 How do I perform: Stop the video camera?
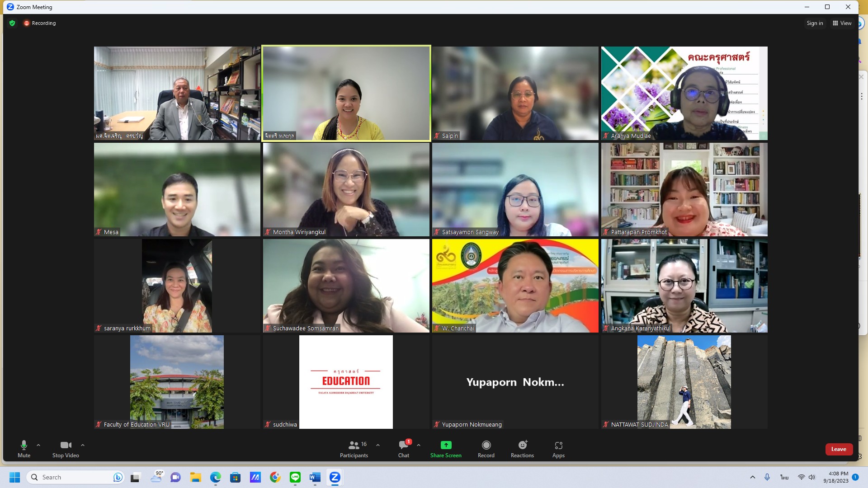pos(66,449)
